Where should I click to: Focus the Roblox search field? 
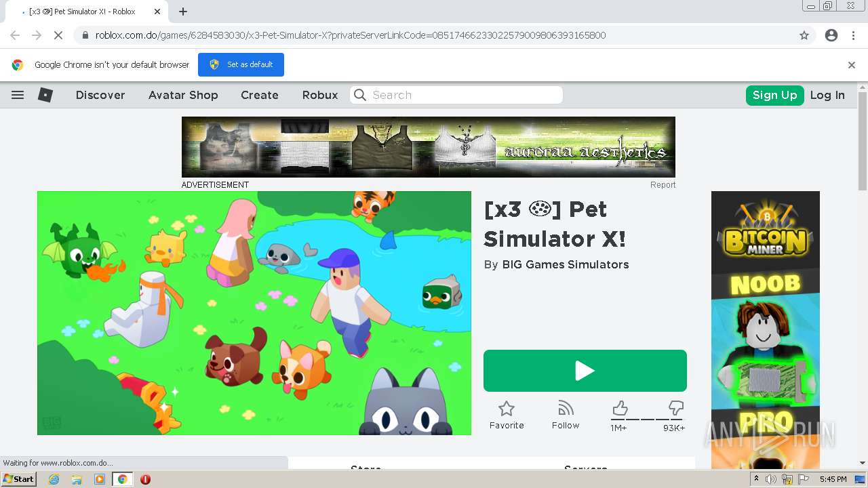456,95
